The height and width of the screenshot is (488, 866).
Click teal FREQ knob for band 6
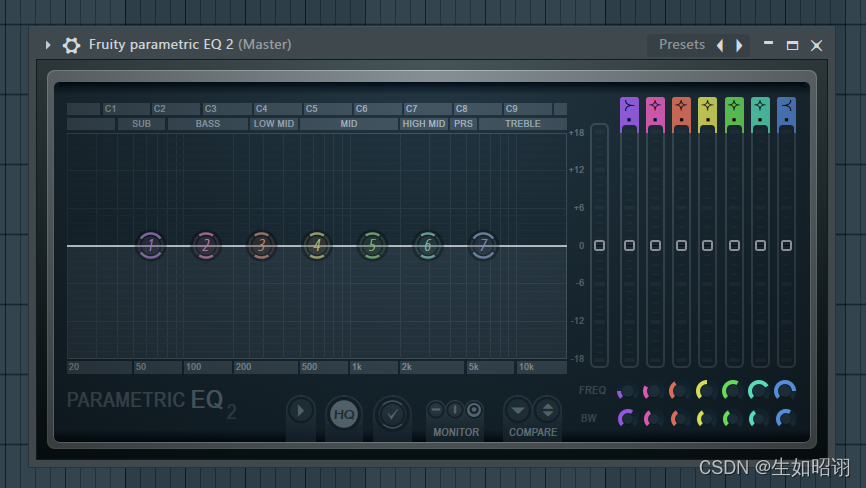[x=758, y=390]
